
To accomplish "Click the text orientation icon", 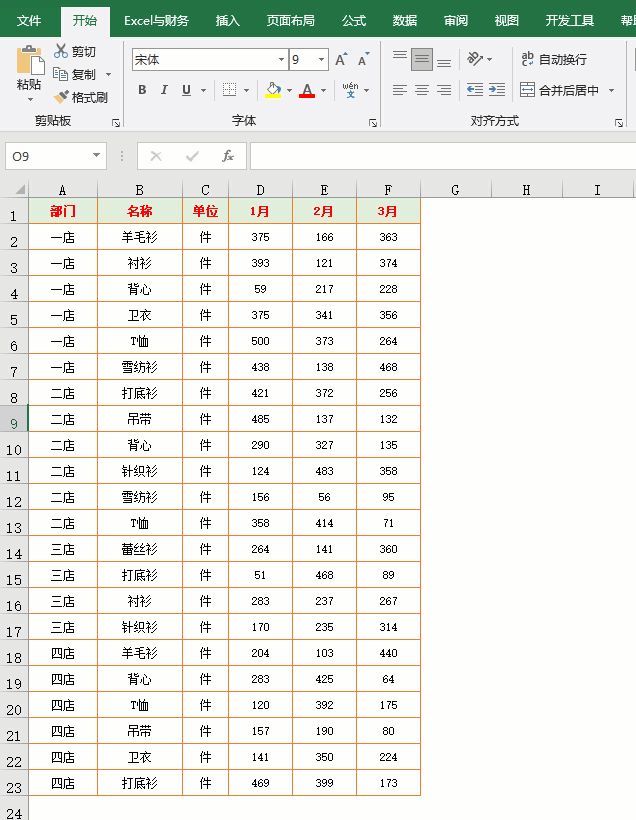I will pos(474,59).
